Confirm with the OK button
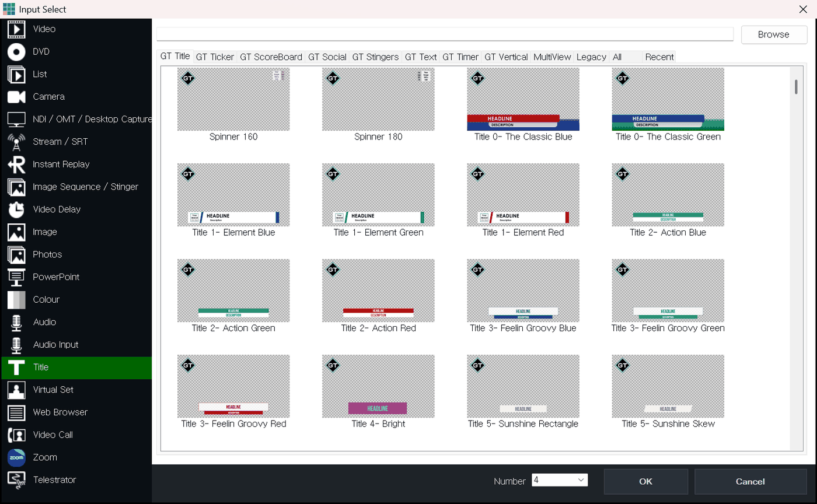Image resolution: width=817 pixels, height=504 pixels. point(645,481)
